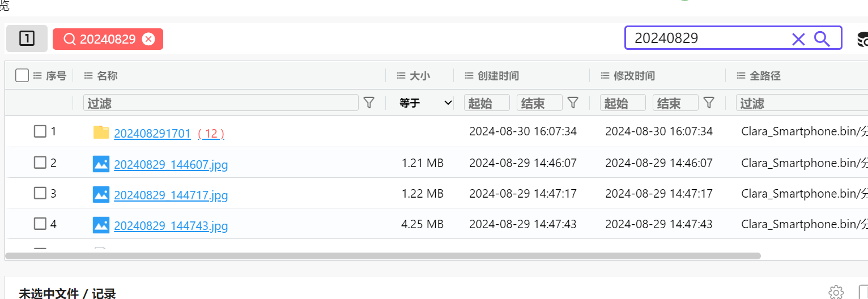Open the 名称 column menu icon
868x299 pixels.
[x=88, y=75]
